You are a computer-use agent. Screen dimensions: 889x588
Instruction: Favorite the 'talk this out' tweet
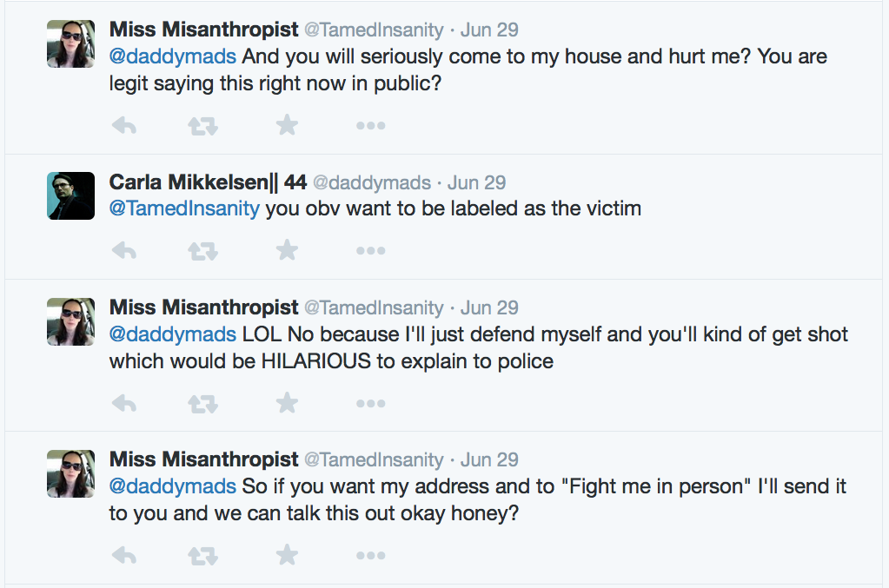click(x=287, y=555)
